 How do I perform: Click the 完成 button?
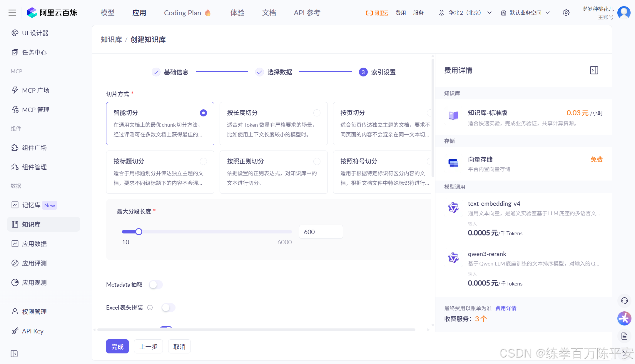point(117,347)
